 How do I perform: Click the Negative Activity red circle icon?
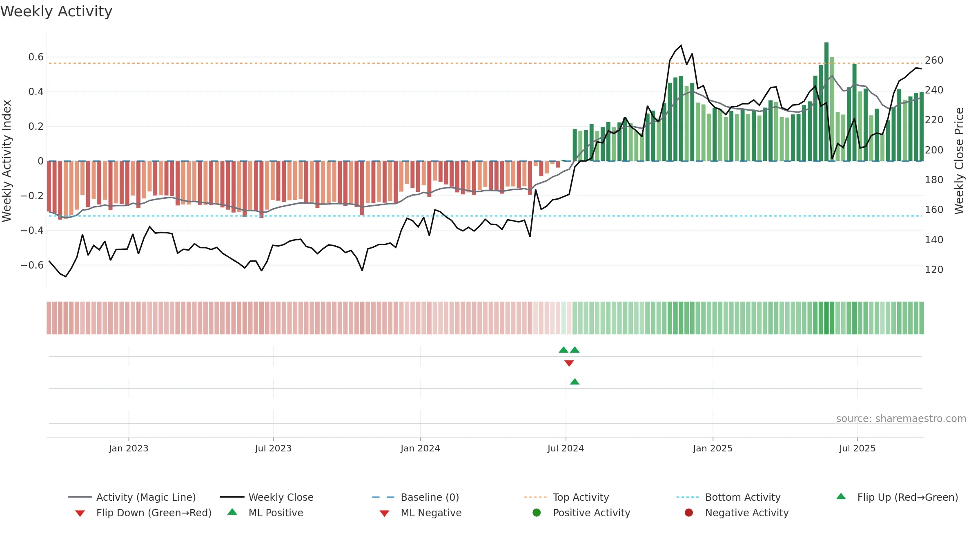click(689, 513)
